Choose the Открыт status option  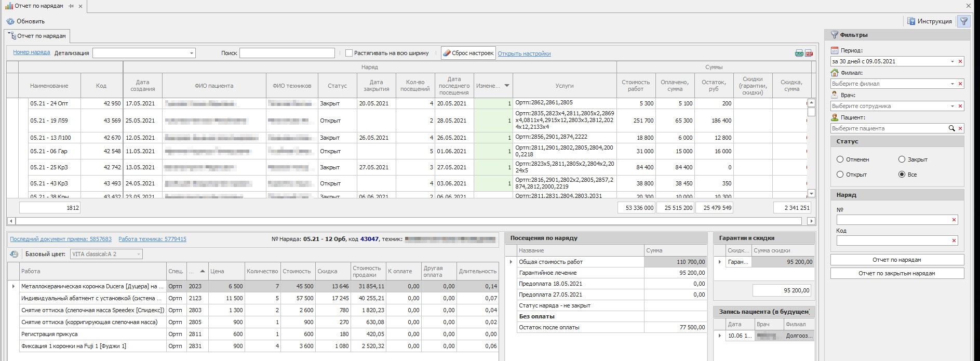840,175
